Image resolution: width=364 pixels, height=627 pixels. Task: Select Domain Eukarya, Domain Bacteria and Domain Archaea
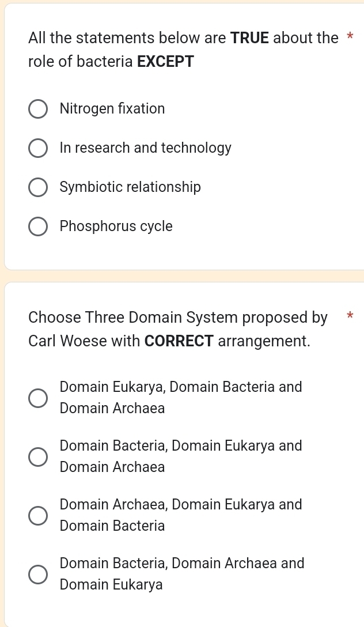coord(37,398)
